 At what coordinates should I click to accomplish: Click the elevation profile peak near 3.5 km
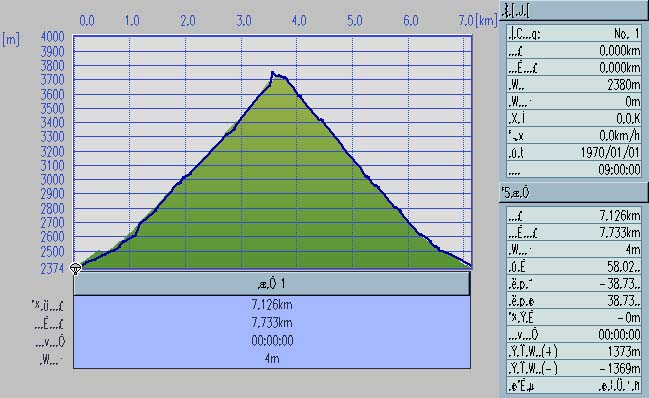(x=272, y=73)
